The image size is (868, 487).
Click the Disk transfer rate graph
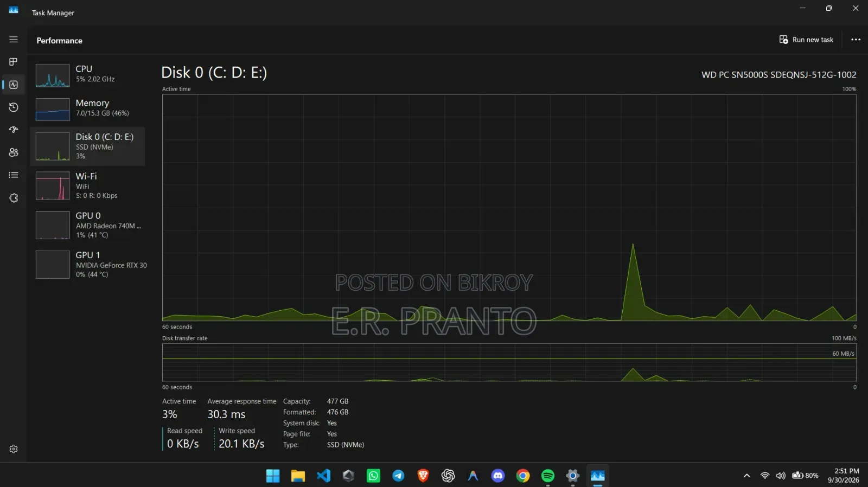coord(509,362)
